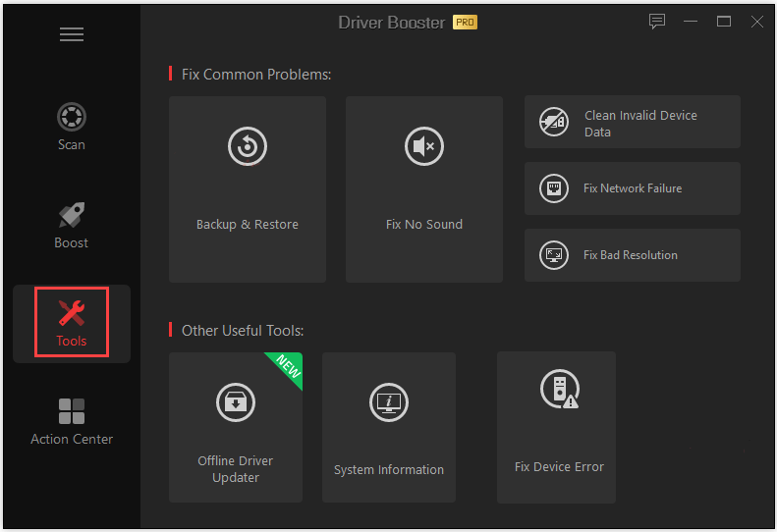This screenshot has width=777, height=532.
Task: Open the Offline Driver Updater label
Action: pos(236,469)
